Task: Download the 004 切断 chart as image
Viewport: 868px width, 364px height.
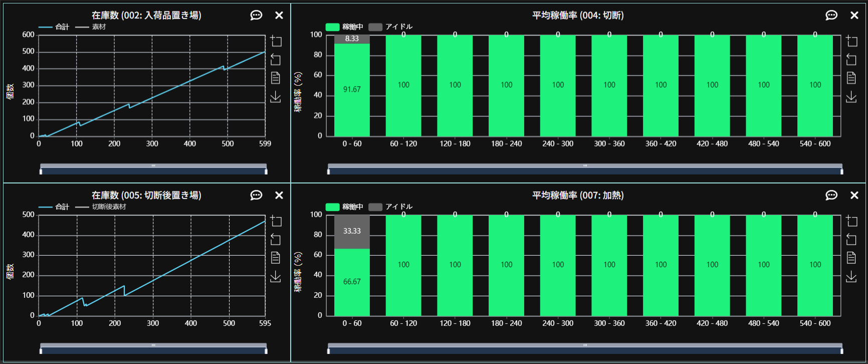Action: [x=851, y=97]
